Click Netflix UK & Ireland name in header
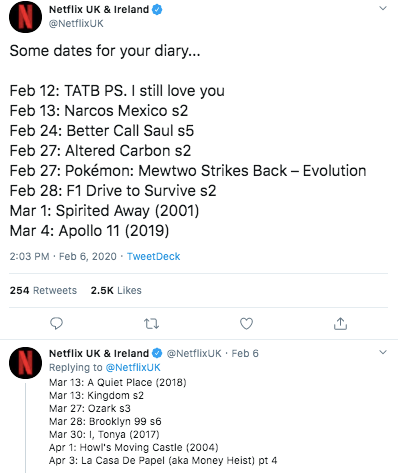 [x=99, y=10]
